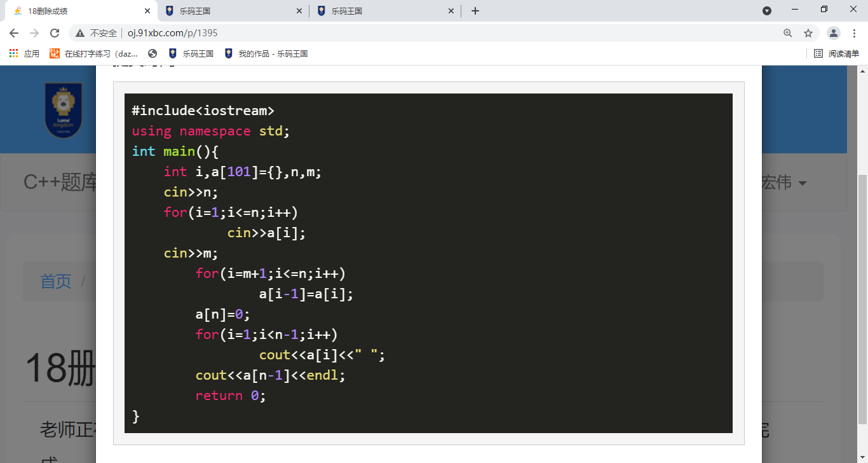Screen dimensions: 868x463
Task: Click the 'cin>>a[i];' line
Action: pyautogui.click(x=266, y=233)
